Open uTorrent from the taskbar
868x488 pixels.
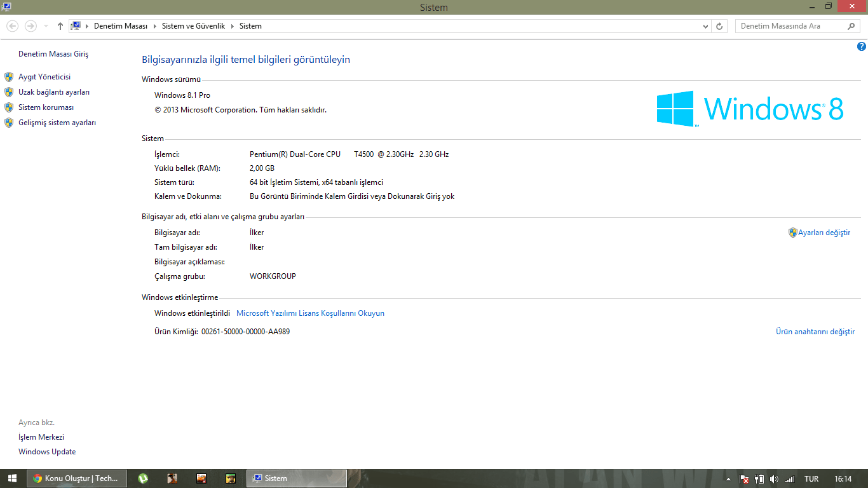click(143, 478)
